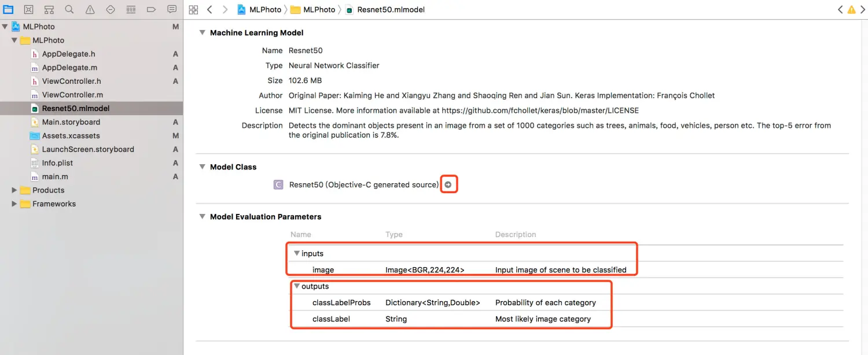The height and width of the screenshot is (355, 868).
Task: Click the Author value line
Action: coord(502,95)
